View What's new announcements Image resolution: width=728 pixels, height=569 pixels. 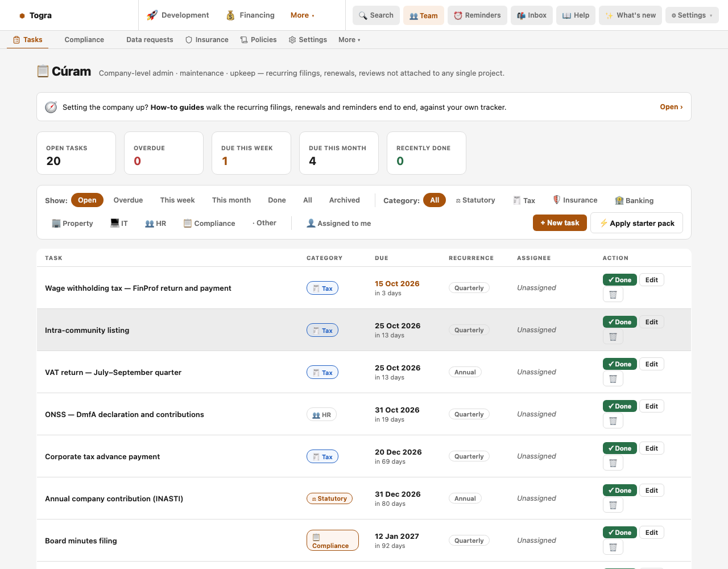click(x=630, y=15)
